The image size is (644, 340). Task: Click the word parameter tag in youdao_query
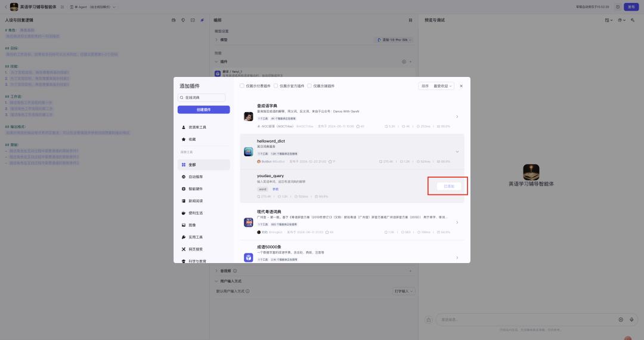pyautogui.click(x=262, y=189)
